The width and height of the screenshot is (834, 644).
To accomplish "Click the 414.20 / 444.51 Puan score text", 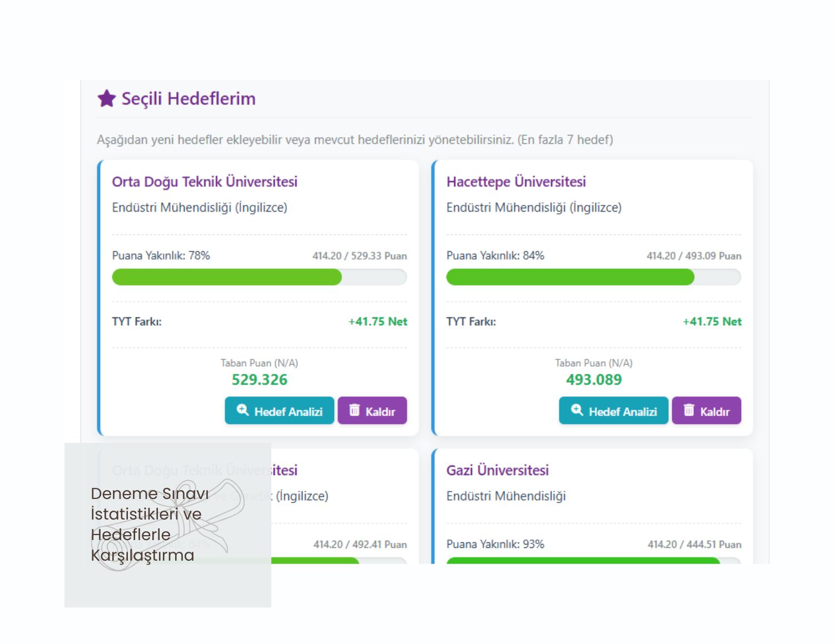I will [694, 545].
